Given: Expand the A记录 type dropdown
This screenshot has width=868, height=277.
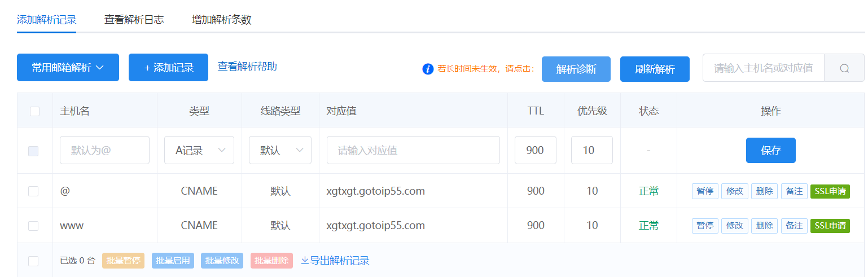Looking at the screenshot, I should pos(199,150).
